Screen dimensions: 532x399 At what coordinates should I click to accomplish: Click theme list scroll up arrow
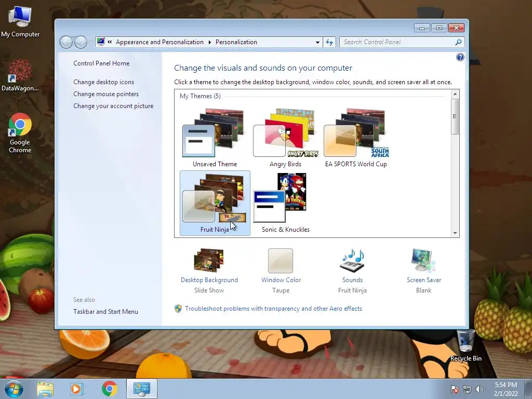[455, 94]
